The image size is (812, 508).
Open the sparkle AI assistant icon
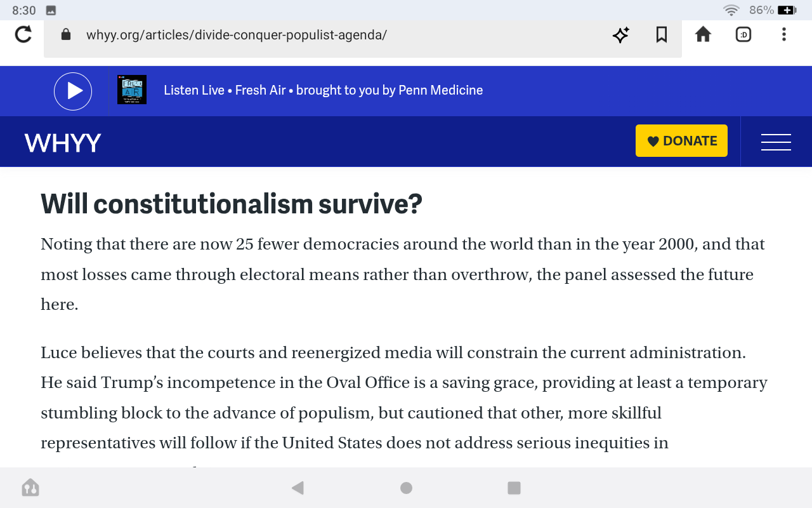620,35
